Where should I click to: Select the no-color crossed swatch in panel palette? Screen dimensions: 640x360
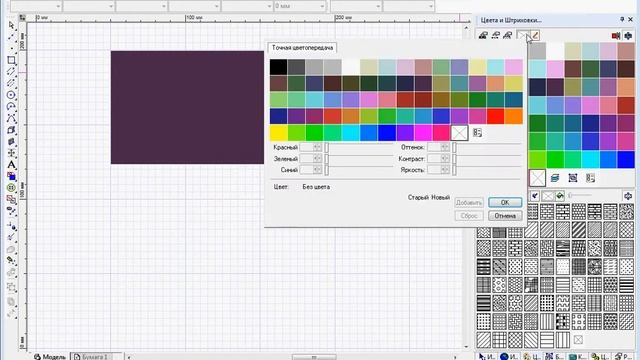tap(537, 178)
